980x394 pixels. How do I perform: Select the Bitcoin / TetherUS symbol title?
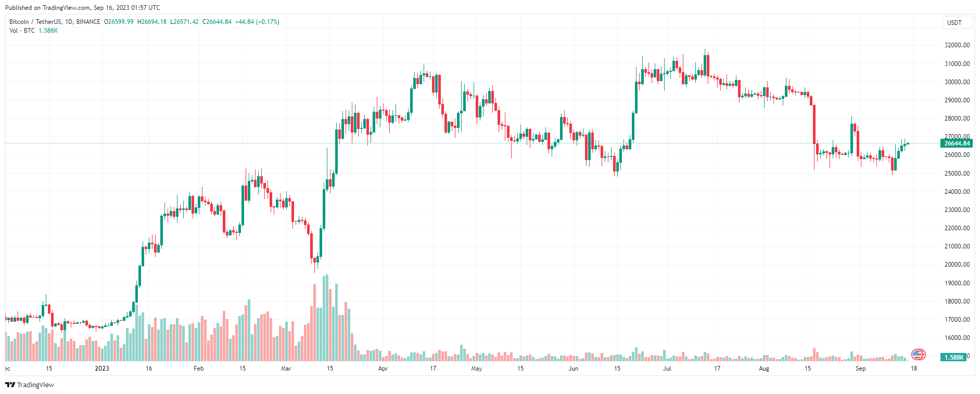click(x=35, y=22)
